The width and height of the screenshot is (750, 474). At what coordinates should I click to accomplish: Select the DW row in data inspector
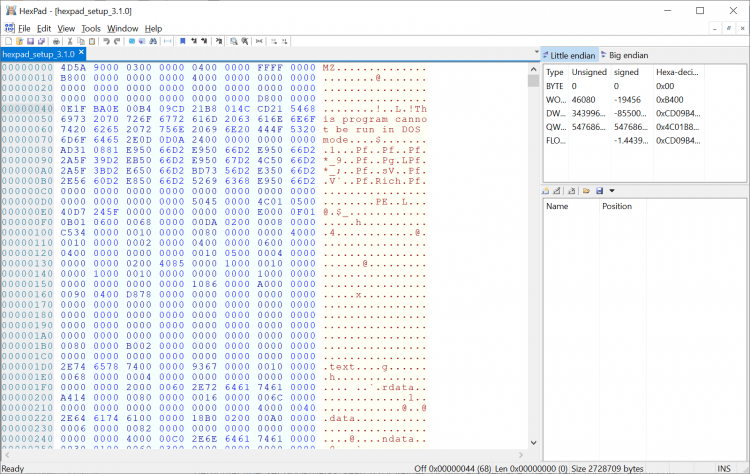click(554, 113)
